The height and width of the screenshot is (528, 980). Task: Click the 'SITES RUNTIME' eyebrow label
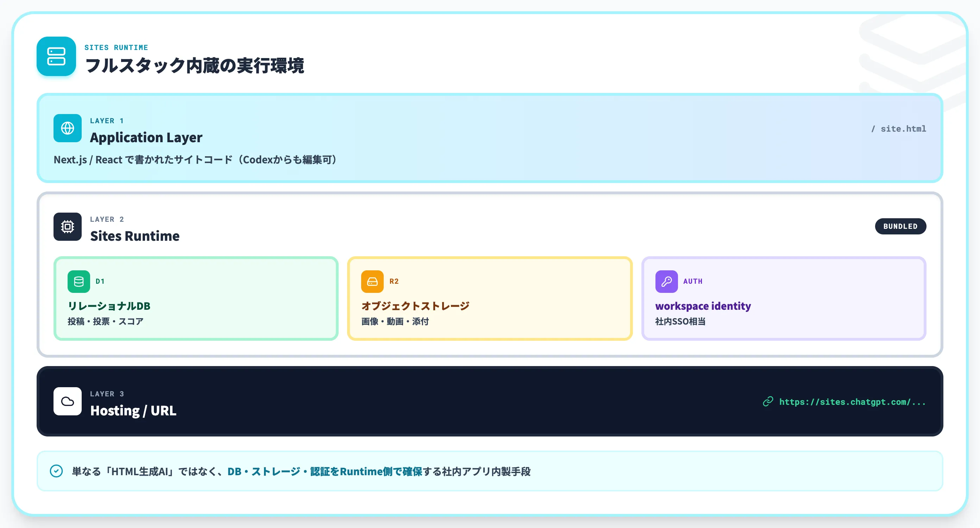coord(116,48)
